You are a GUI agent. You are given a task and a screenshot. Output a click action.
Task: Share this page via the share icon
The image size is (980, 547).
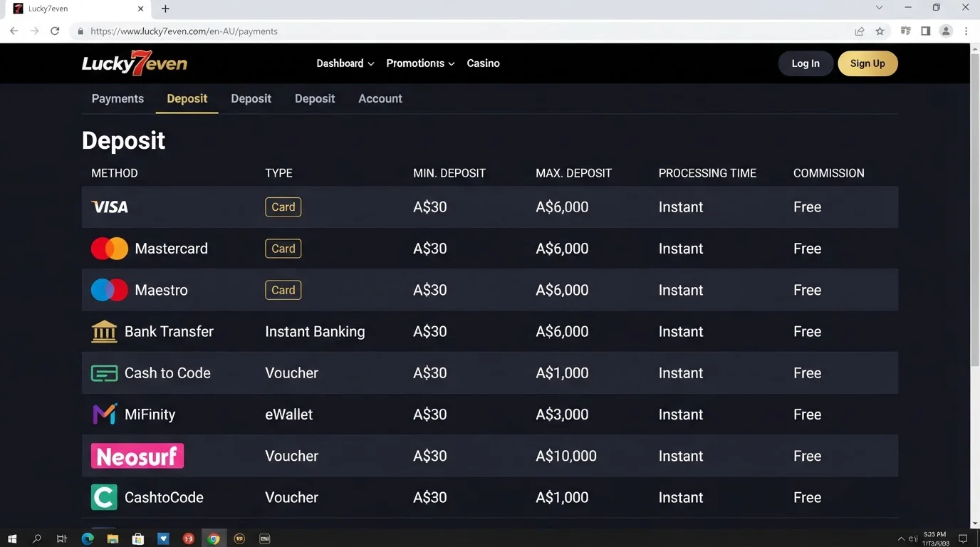pyautogui.click(x=860, y=31)
